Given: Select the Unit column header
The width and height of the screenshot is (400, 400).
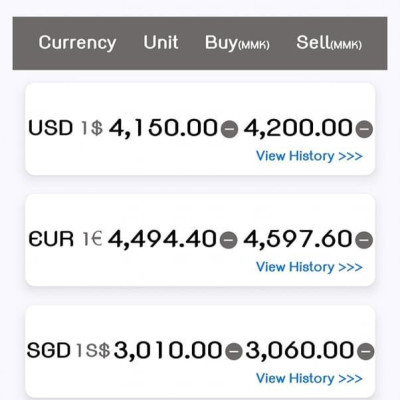Looking at the screenshot, I should point(161,43).
